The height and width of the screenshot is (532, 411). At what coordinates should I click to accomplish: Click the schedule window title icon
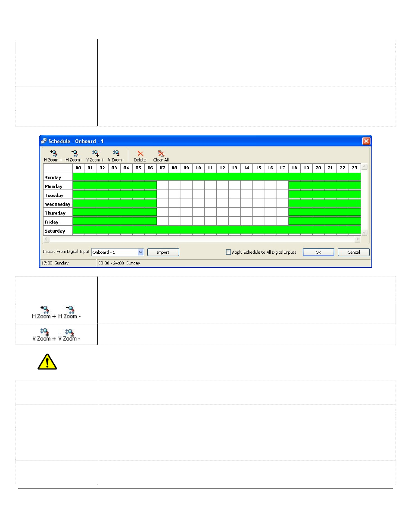(44, 141)
